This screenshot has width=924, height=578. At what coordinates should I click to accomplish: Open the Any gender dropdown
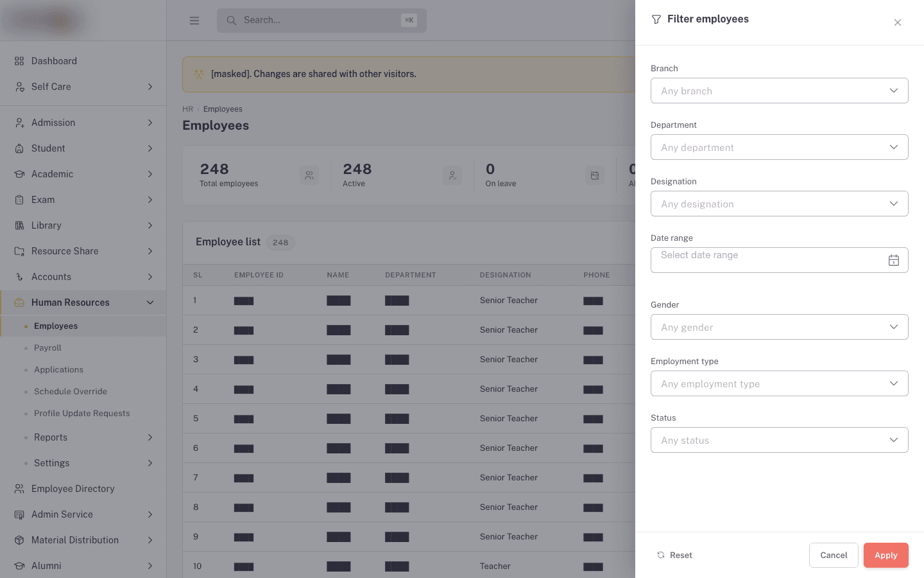click(780, 327)
